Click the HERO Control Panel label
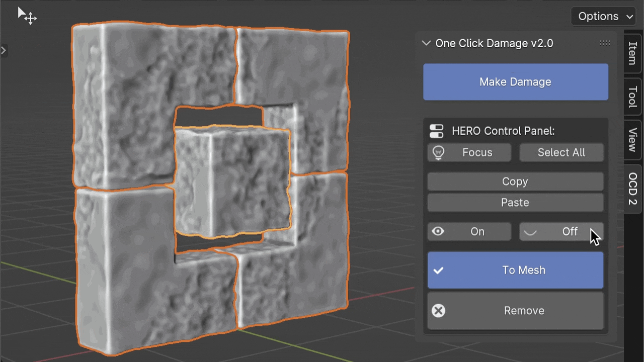Screen dimensions: 644x362 (503, 131)
